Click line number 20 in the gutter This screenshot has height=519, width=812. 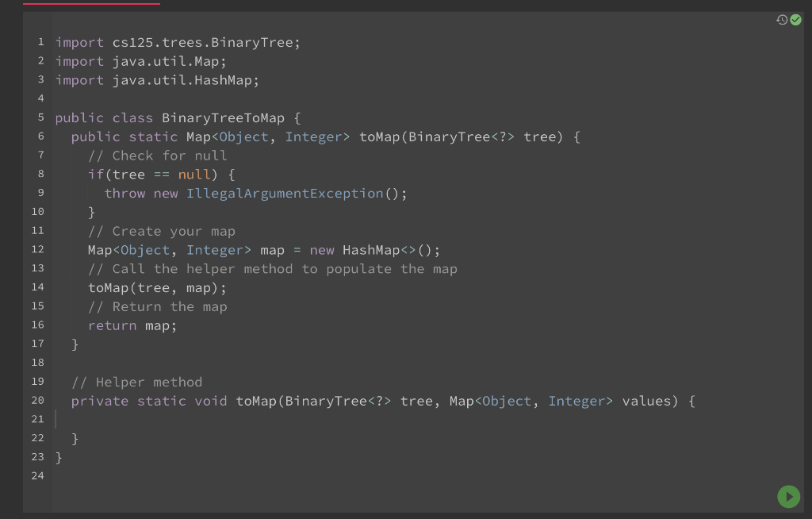click(36, 401)
